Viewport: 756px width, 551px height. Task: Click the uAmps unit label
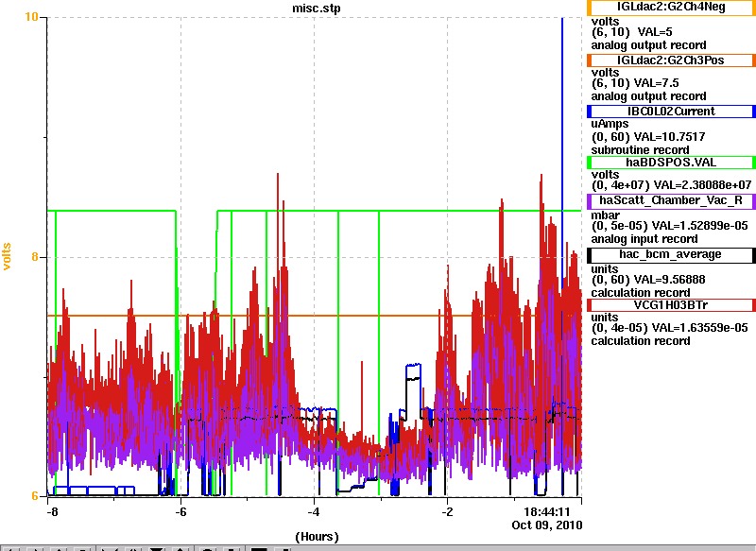(x=610, y=125)
